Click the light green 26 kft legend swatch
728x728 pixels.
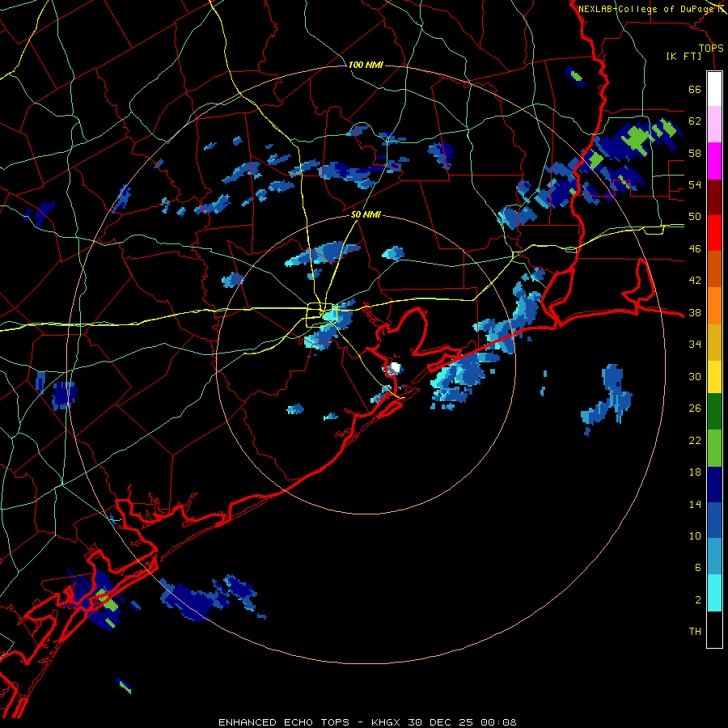click(x=714, y=448)
